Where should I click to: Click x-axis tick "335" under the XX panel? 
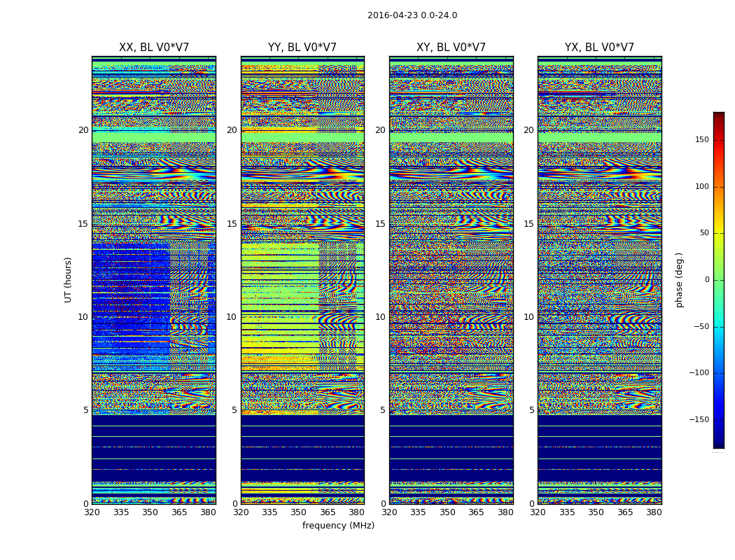(121, 512)
